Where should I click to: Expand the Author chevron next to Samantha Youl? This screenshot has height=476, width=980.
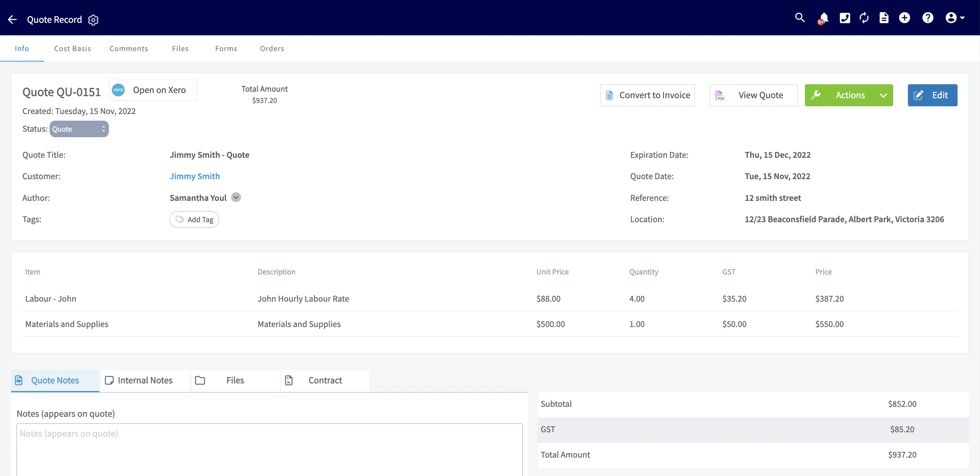pyautogui.click(x=236, y=197)
